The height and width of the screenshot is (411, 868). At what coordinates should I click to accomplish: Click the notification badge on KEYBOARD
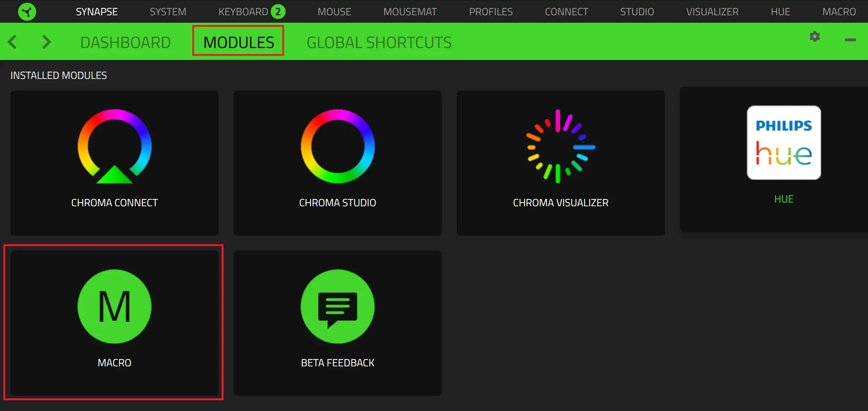[280, 11]
